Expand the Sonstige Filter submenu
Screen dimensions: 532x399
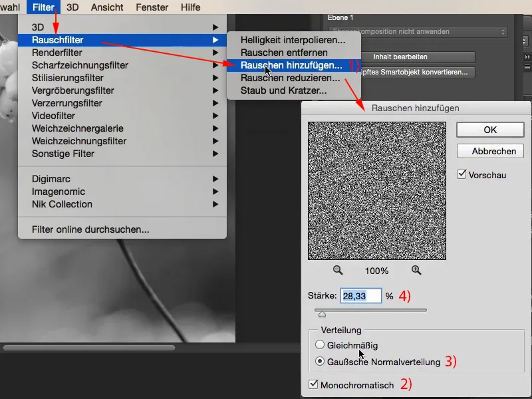coord(122,154)
